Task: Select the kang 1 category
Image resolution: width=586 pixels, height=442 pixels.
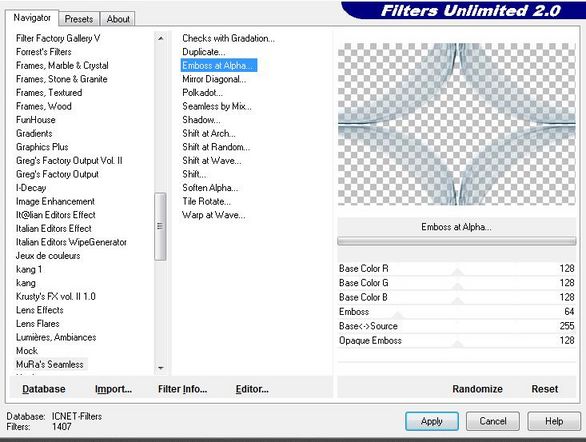Action: [x=29, y=269]
